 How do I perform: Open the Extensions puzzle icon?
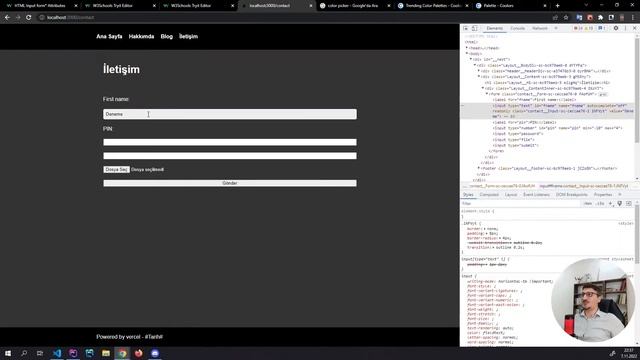(600, 18)
